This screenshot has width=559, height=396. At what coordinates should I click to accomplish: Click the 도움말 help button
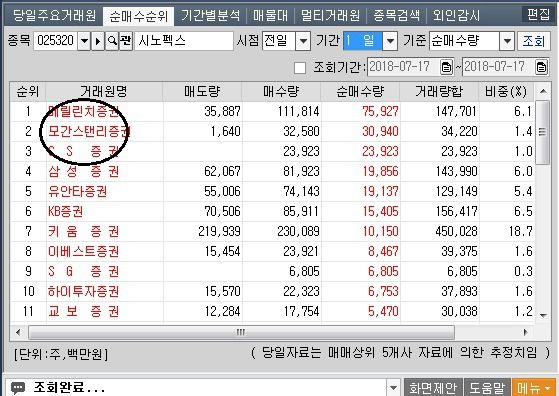(x=487, y=387)
